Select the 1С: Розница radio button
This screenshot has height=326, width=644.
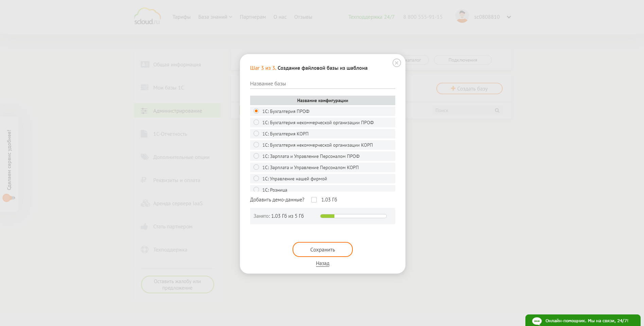256,189
